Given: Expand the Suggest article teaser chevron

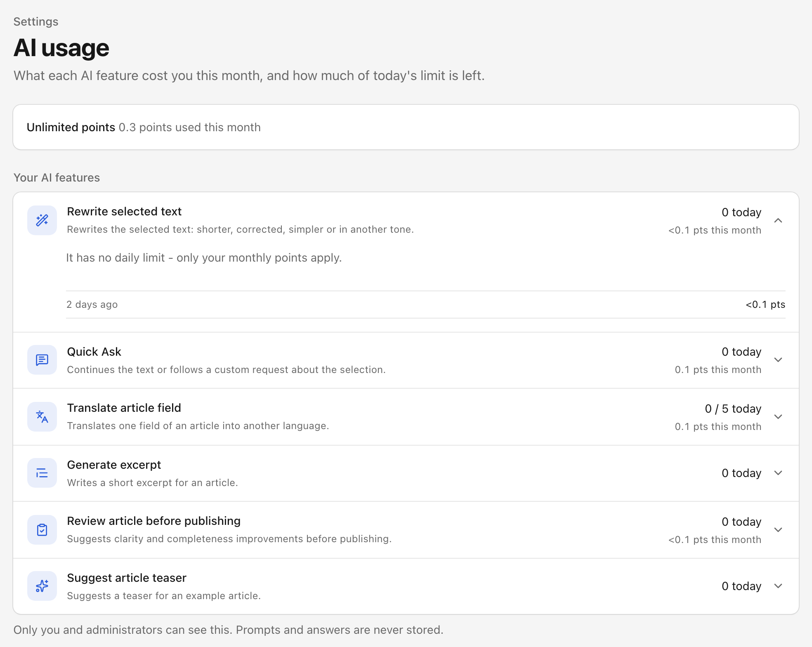Looking at the screenshot, I should (x=778, y=586).
